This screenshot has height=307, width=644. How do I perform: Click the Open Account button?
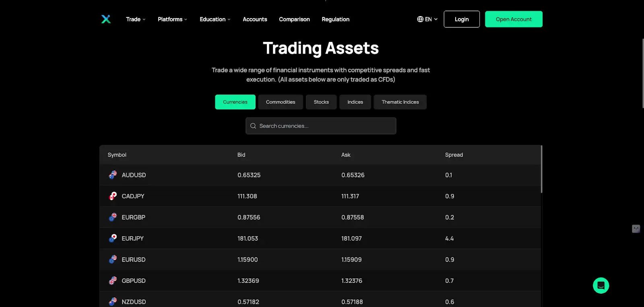coord(514,19)
